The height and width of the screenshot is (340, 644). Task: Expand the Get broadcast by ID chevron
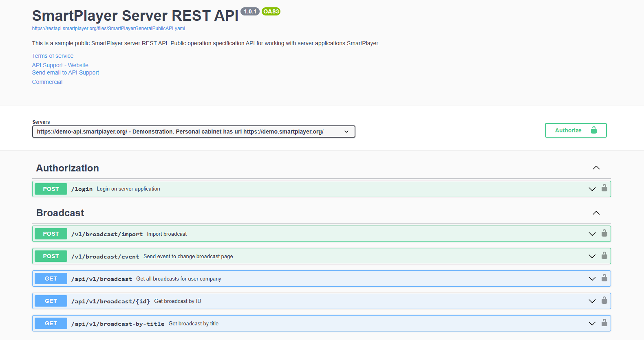point(592,301)
